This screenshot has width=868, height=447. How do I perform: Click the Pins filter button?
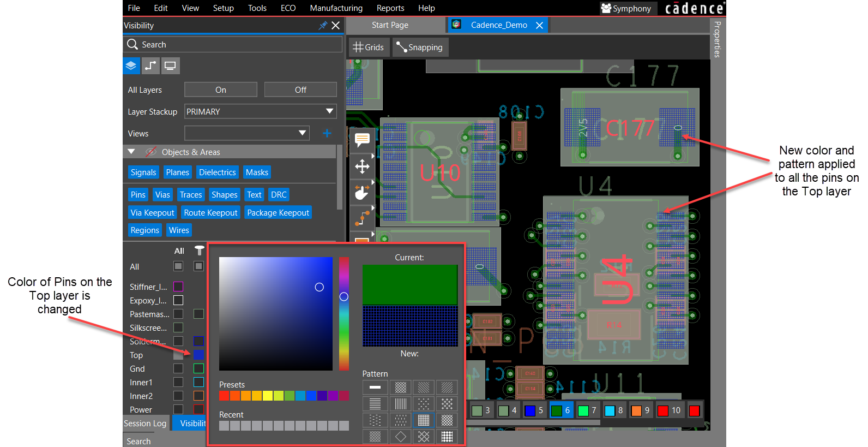click(x=138, y=195)
